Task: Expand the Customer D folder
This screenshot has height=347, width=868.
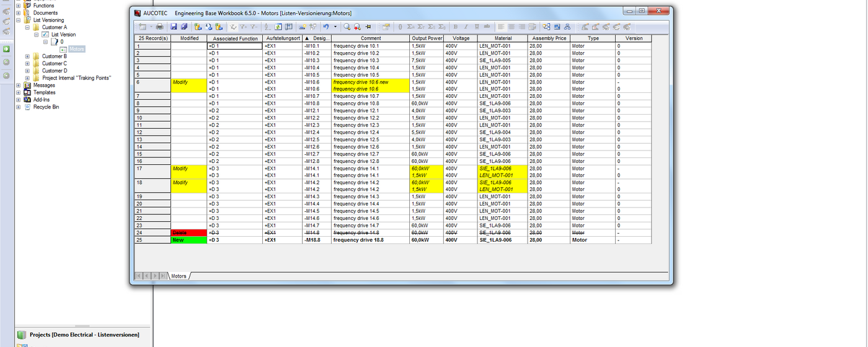Action: 27,71
